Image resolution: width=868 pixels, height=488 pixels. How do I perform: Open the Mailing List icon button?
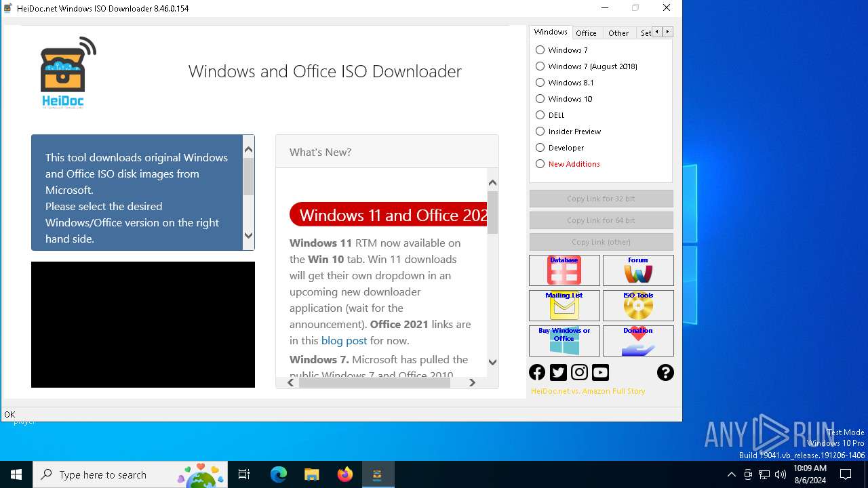(x=564, y=306)
